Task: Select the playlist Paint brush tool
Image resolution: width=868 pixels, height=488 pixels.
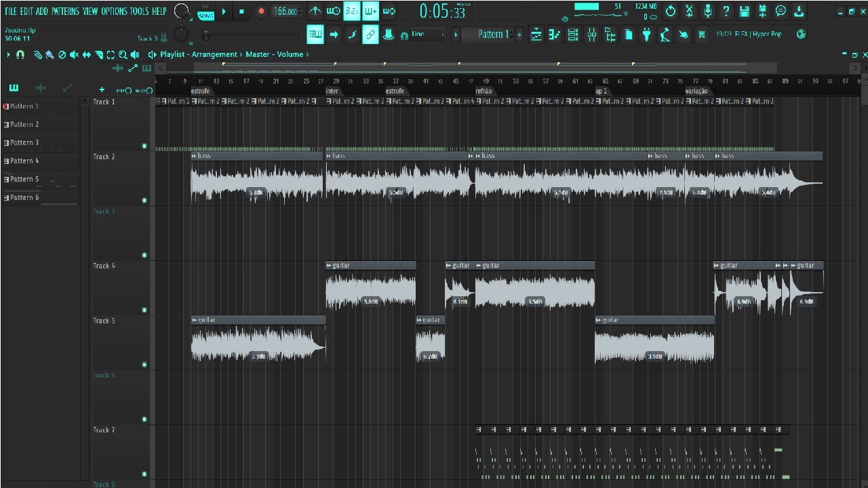Action: (x=50, y=55)
